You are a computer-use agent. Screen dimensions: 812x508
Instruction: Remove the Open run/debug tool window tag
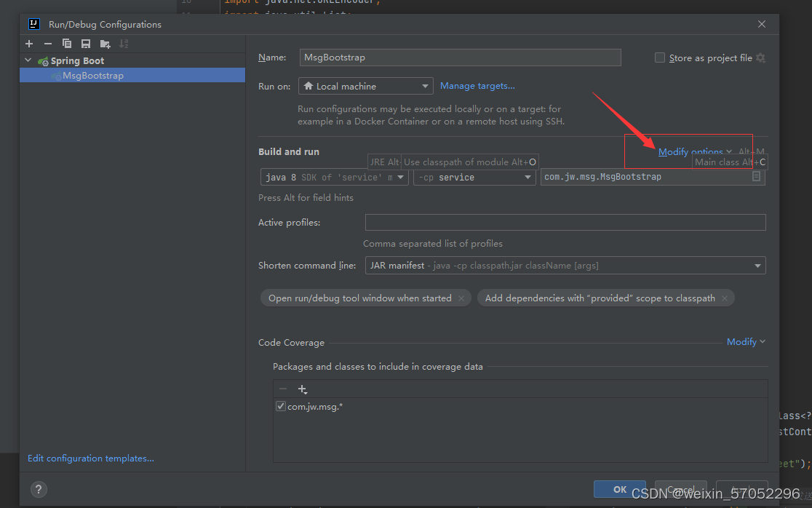[461, 298]
